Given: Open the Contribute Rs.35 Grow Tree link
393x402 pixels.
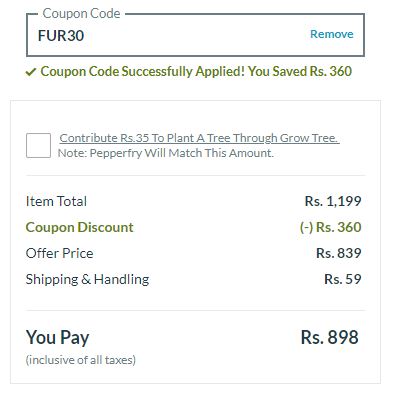Looking at the screenshot, I should pos(199,138).
